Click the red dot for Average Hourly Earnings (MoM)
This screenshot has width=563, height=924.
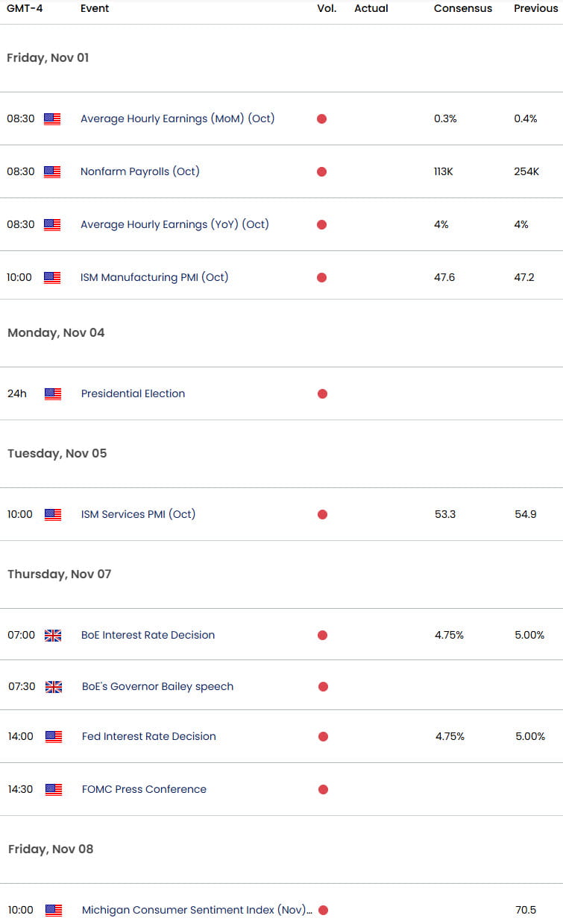(321, 118)
